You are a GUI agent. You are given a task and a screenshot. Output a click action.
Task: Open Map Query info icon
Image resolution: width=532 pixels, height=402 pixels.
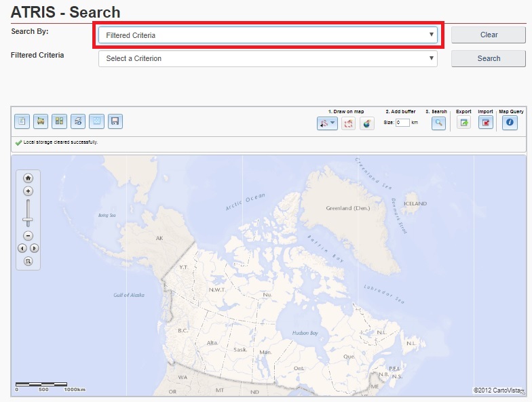(x=509, y=123)
